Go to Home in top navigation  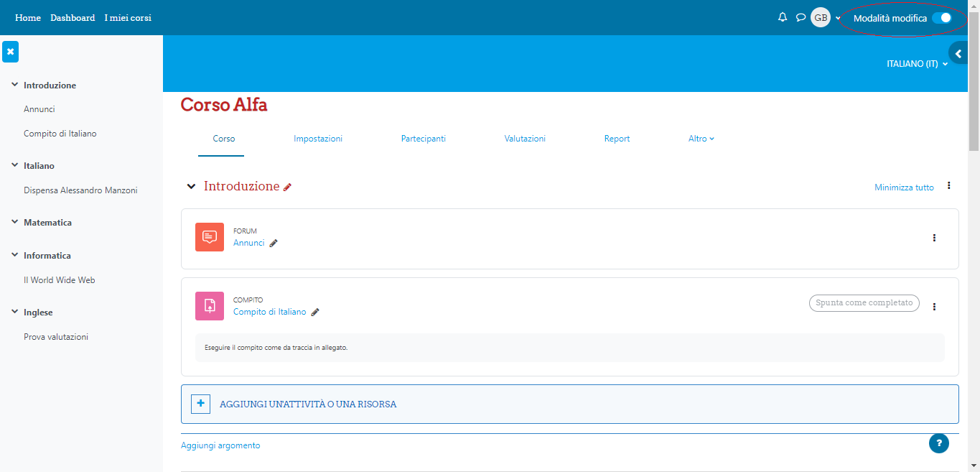(x=28, y=18)
